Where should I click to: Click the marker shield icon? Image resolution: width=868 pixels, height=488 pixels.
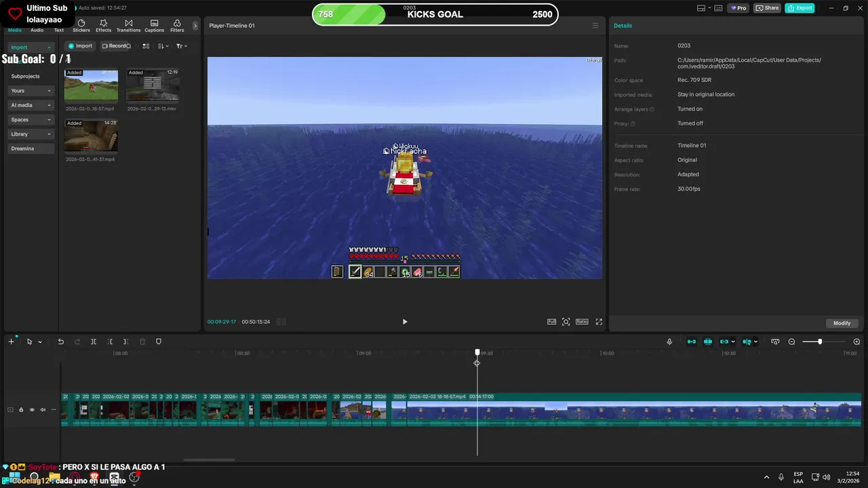point(159,342)
